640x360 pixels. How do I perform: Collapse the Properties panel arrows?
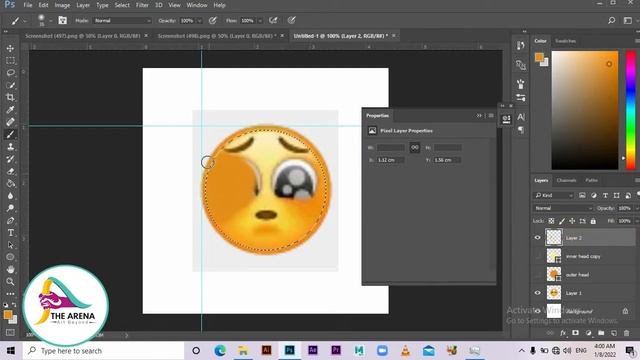tap(479, 116)
